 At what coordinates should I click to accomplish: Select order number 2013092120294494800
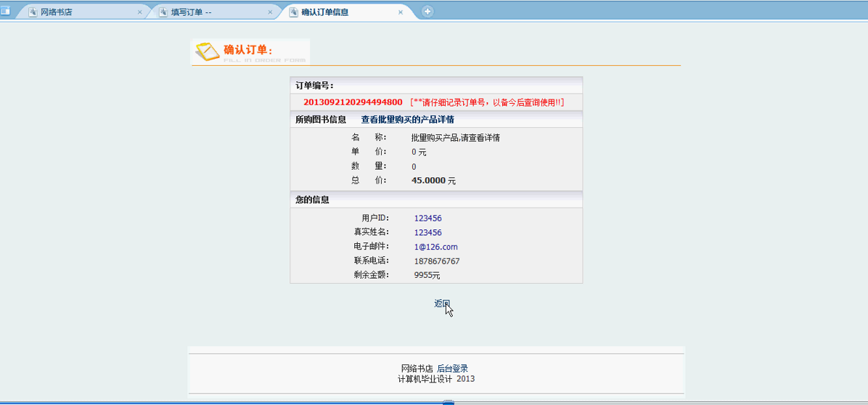point(353,102)
